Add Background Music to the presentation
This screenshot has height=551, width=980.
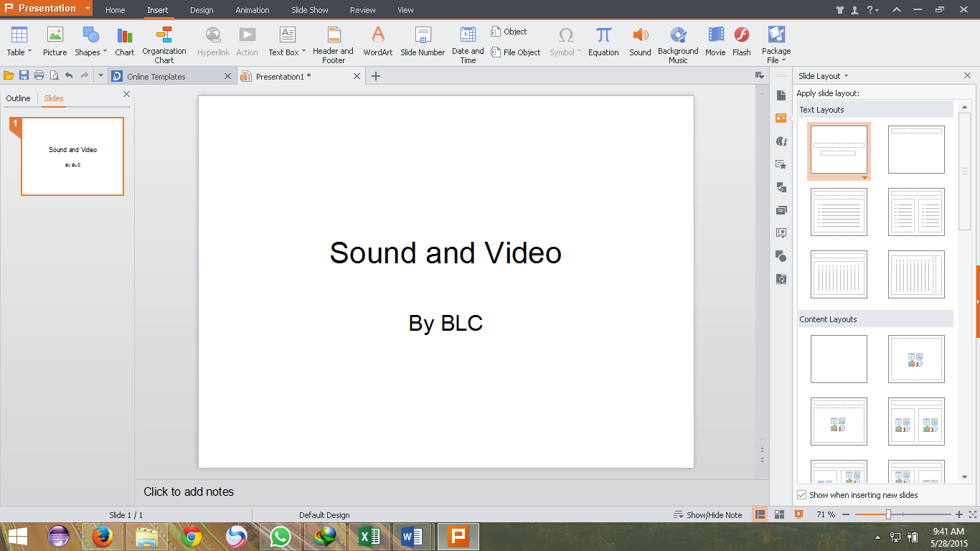pos(678,43)
